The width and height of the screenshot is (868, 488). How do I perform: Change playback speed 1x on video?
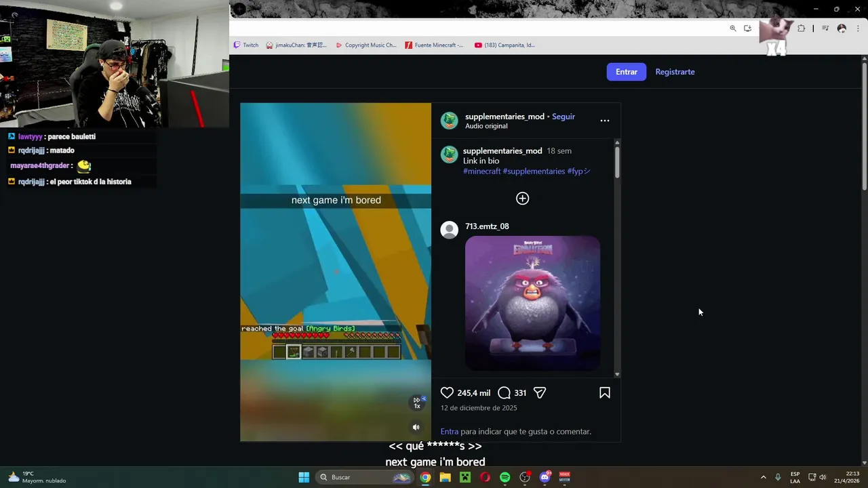coord(418,402)
